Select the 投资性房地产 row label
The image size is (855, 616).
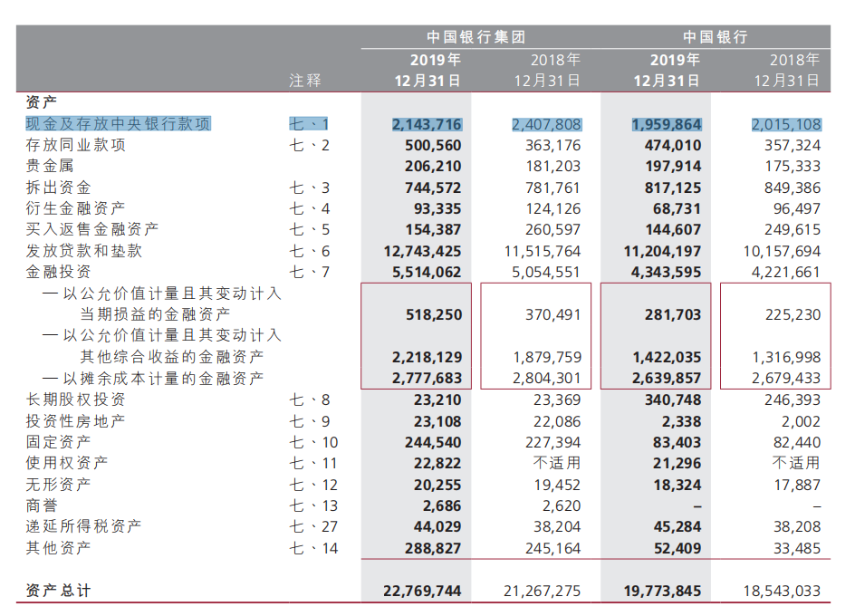(x=76, y=421)
